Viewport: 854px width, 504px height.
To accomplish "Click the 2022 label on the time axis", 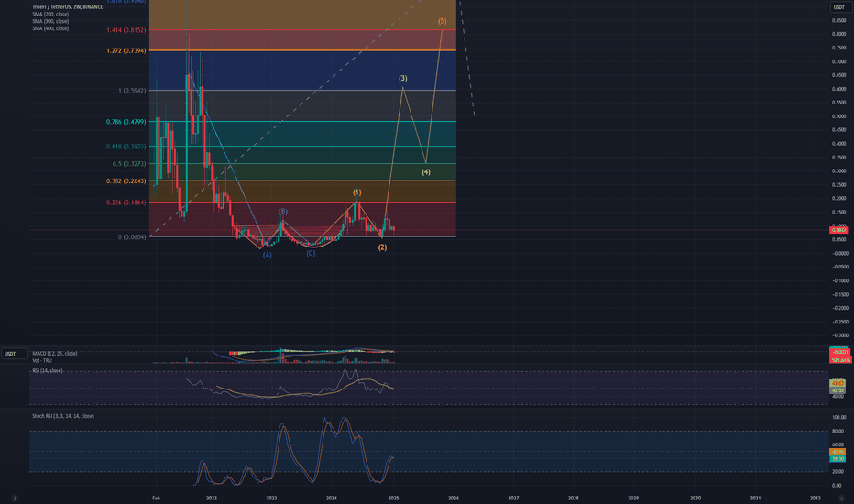I will pos(212,498).
